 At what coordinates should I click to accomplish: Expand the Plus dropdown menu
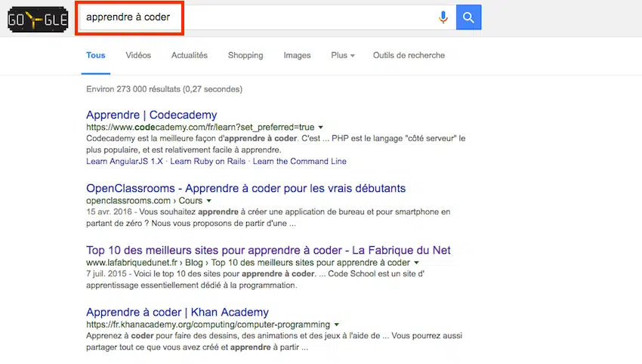pyautogui.click(x=342, y=55)
